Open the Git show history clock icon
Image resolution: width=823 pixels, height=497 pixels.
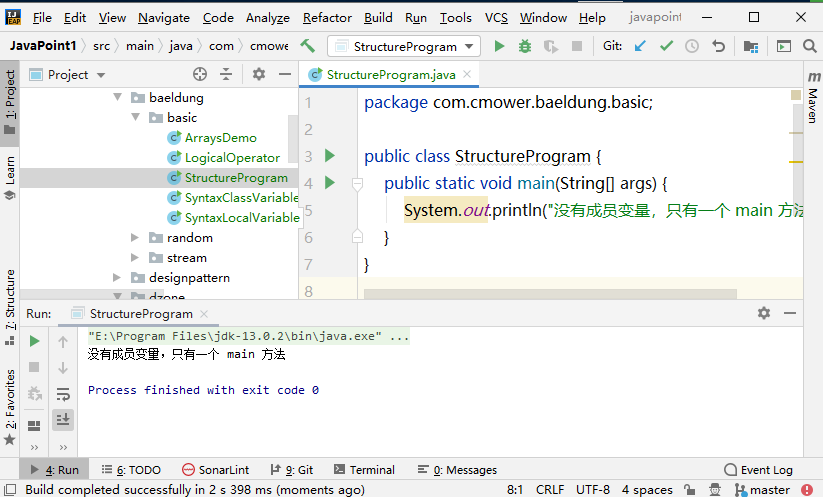692,47
